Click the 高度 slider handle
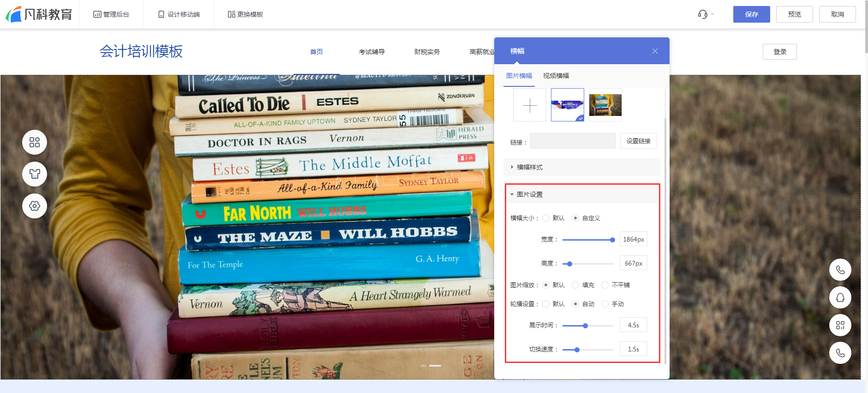This screenshot has height=393, width=868. click(570, 264)
